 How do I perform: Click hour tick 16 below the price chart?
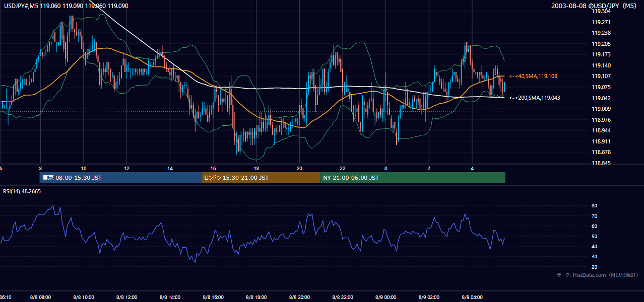pyautogui.click(x=213, y=168)
